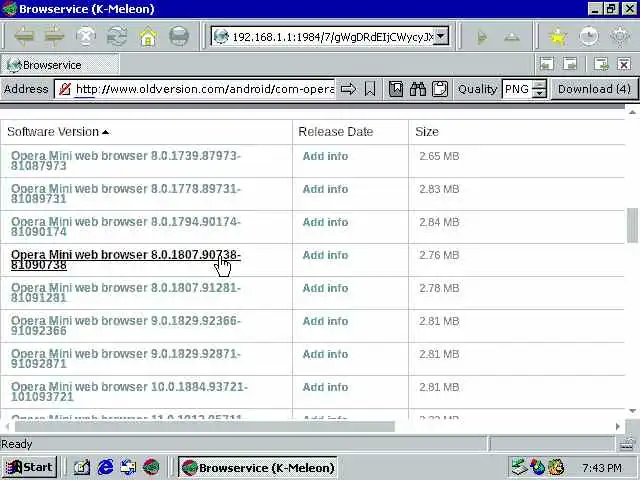
Task: Open a new tab with the plus icon
Action: pos(601,64)
